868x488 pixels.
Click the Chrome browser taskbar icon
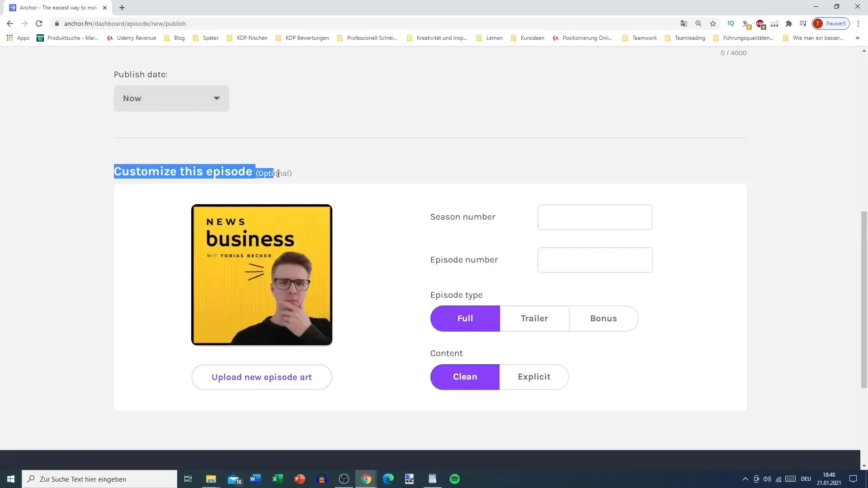(x=367, y=479)
